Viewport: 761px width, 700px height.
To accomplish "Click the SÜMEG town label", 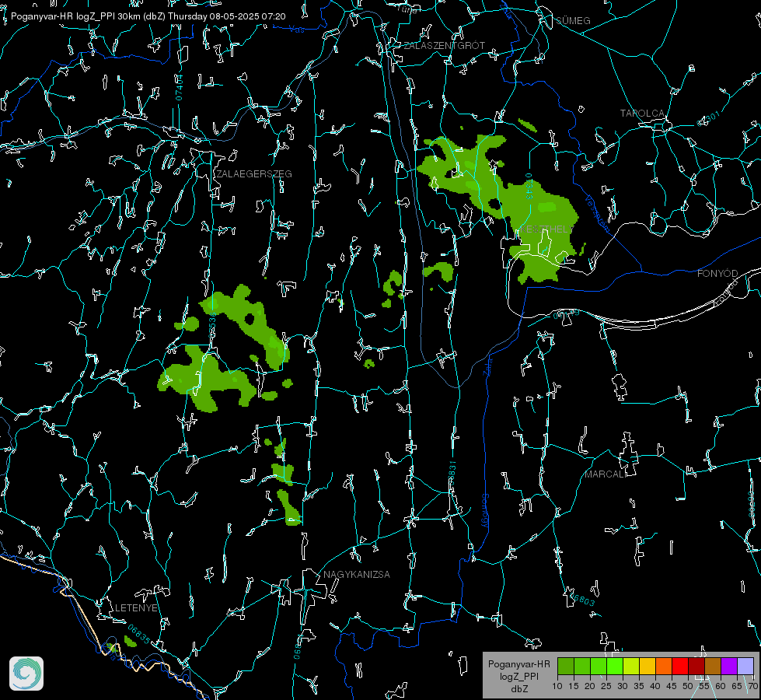I will pyautogui.click(x=573, y=20).
